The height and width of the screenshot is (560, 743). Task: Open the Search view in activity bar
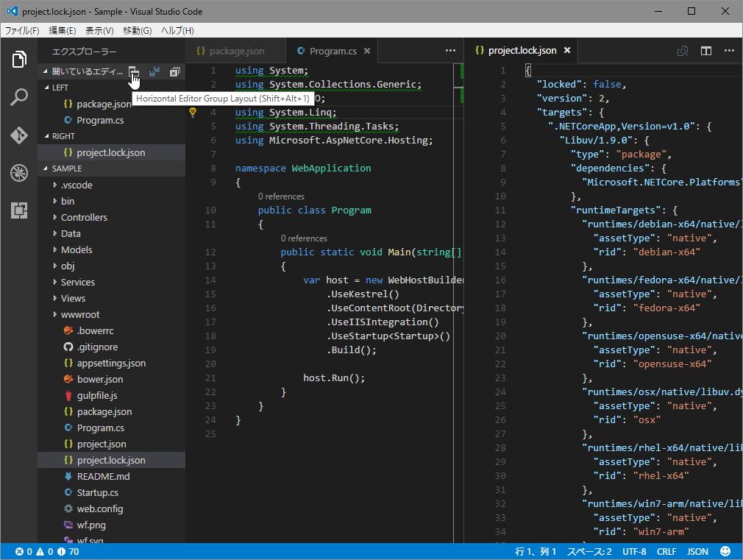point(19,97)
